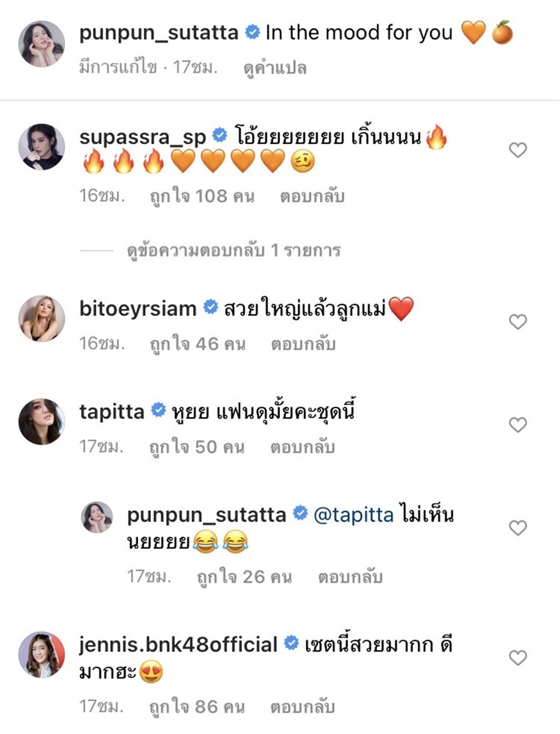Expand the 1 hidden reply under supassra_sp
560x734 pixels.
(x=233, y=250)
